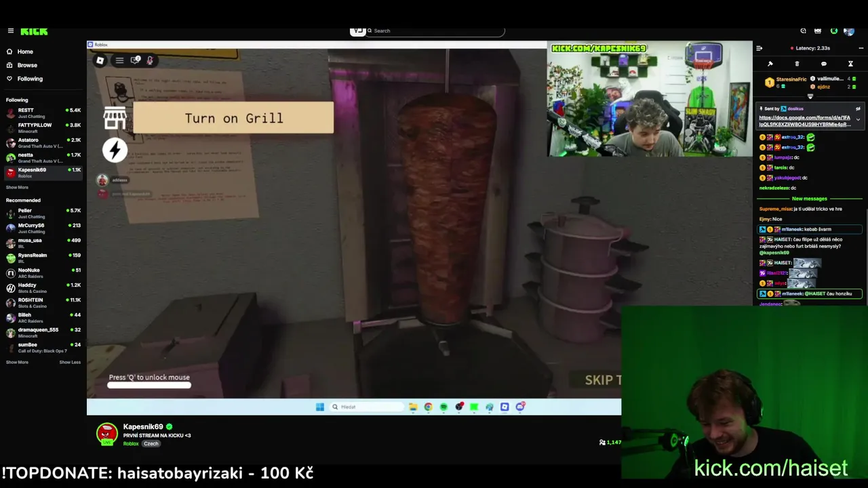Open the musa_usa recommended channel
The image size is (868, 488).
pyautogui.click(x=42, y=243)
